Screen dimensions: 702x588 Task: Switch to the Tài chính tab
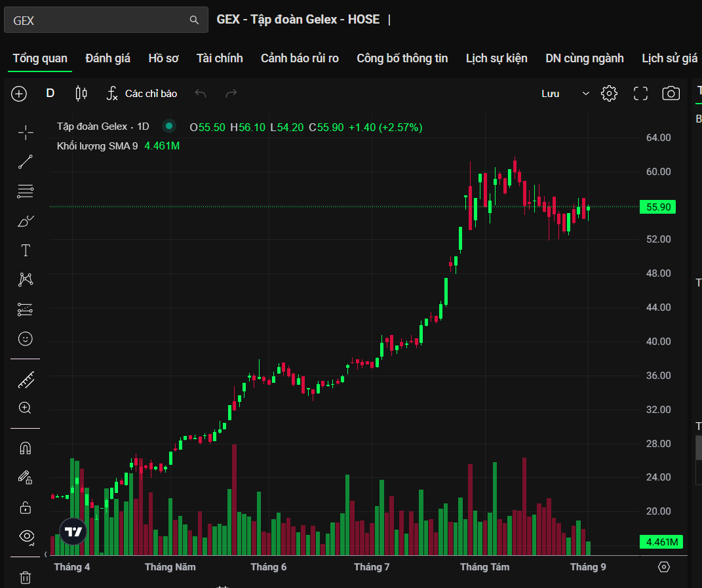[x=220, y=58]
